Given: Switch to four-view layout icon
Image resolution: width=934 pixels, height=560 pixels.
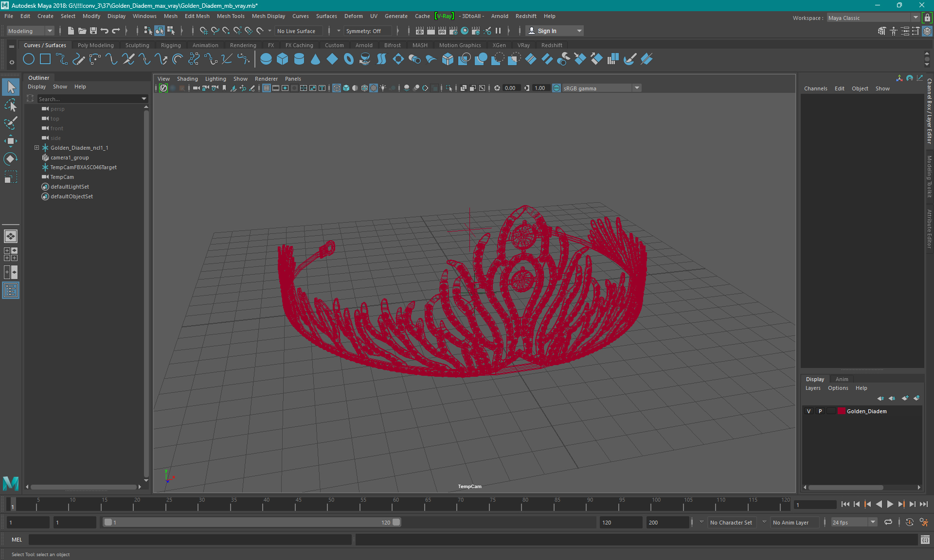Looking at the screenshot, I should click(x=11, y=254).
